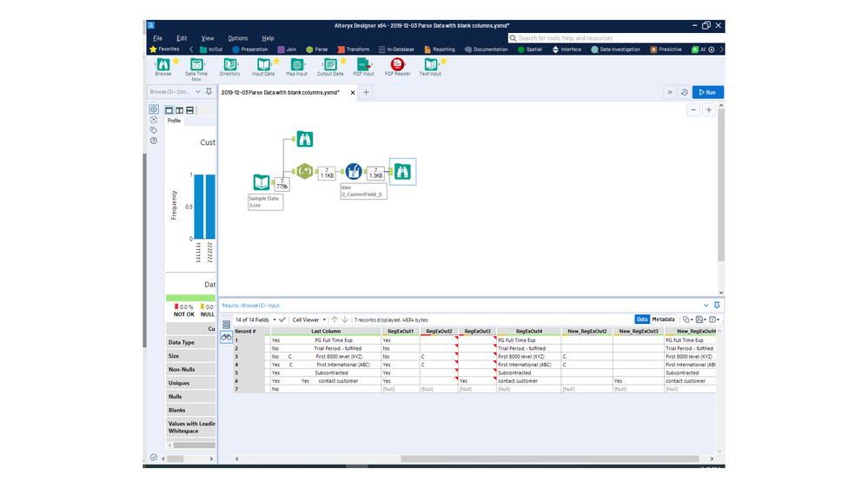Click the Profile tab label
The width and height of the screenshot is (868, 488).
point(175,121)
